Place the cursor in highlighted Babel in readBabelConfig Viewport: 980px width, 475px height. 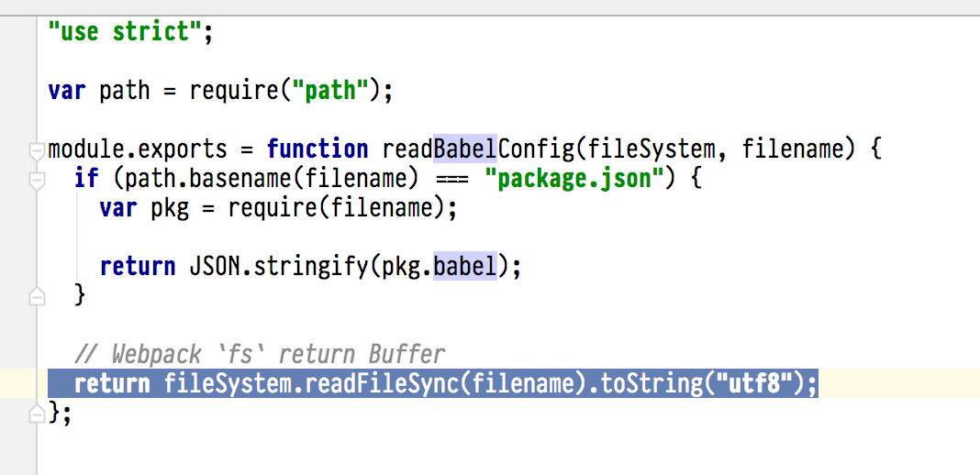pyautogui.click(x=465, y=149)
